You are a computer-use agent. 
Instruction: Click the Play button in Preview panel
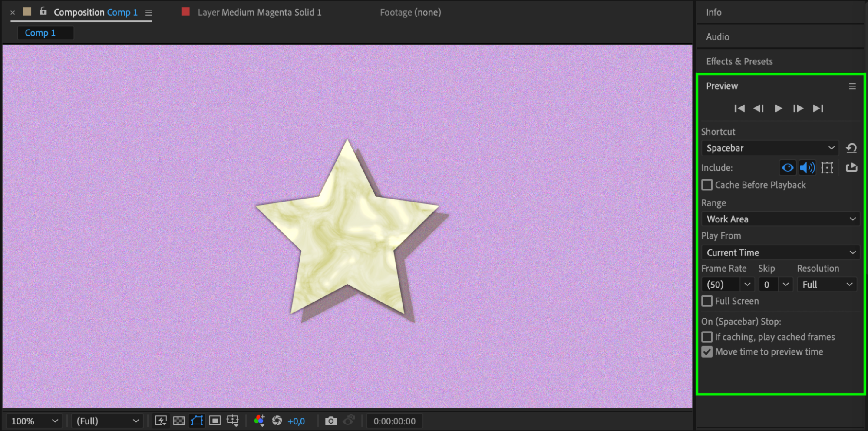click(x=778, y=108)
